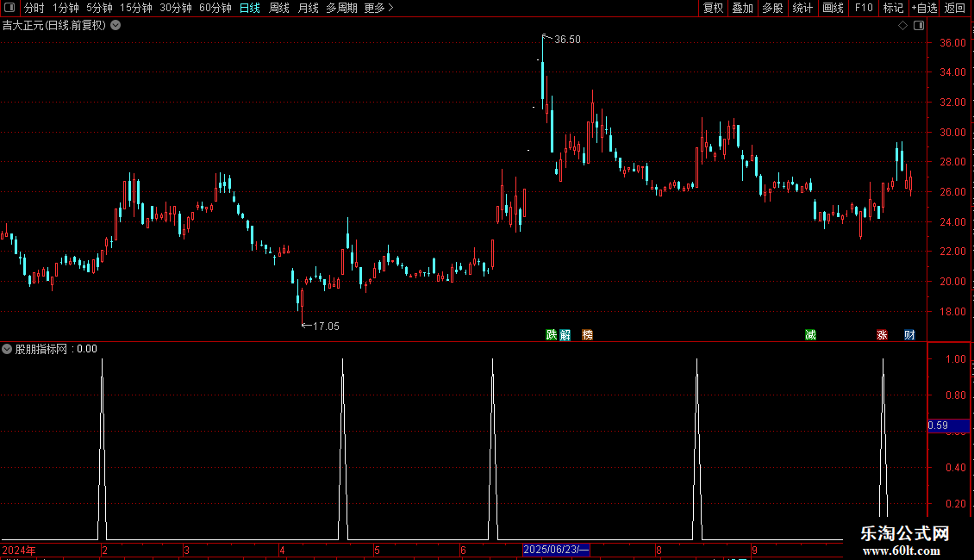Open the 统计 statistics tool

tap(802, 8)
